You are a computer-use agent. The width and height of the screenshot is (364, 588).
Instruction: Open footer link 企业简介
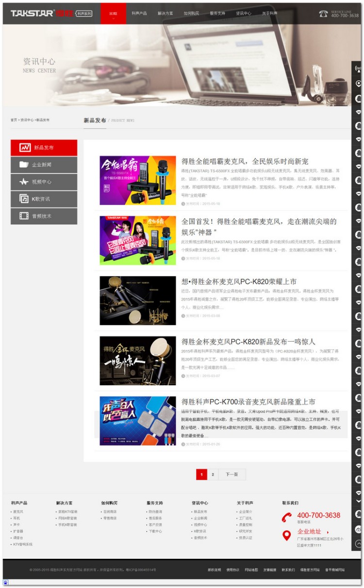[246, 512]
